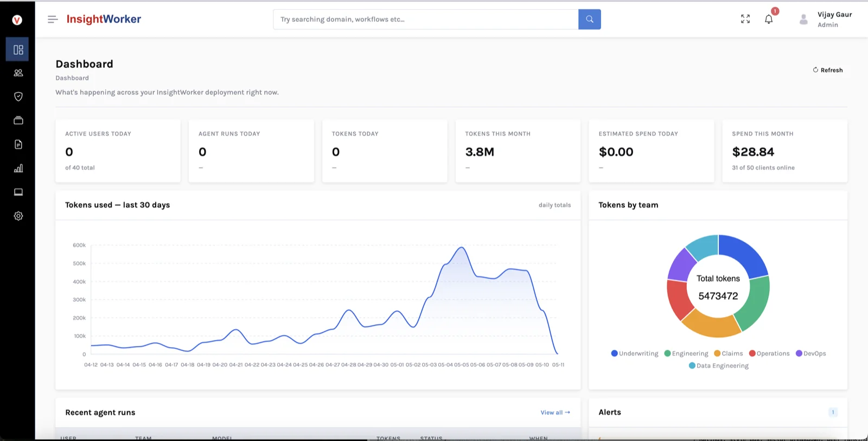Click the Alerts panel heading

[x=610, y=413]
